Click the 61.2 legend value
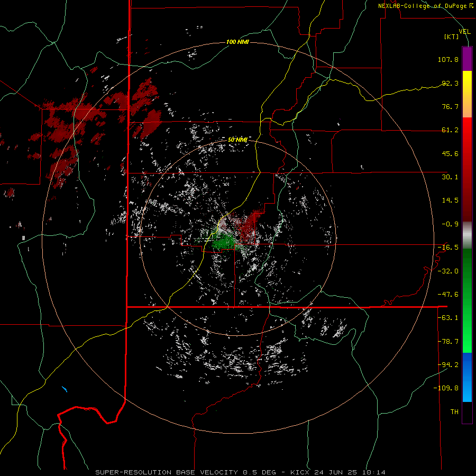 450,130
